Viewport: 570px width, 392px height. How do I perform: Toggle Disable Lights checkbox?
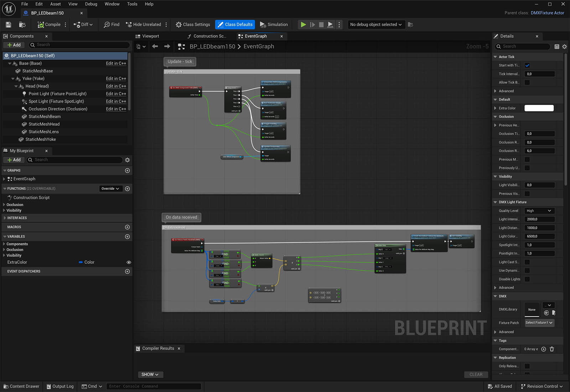point(527,279)
